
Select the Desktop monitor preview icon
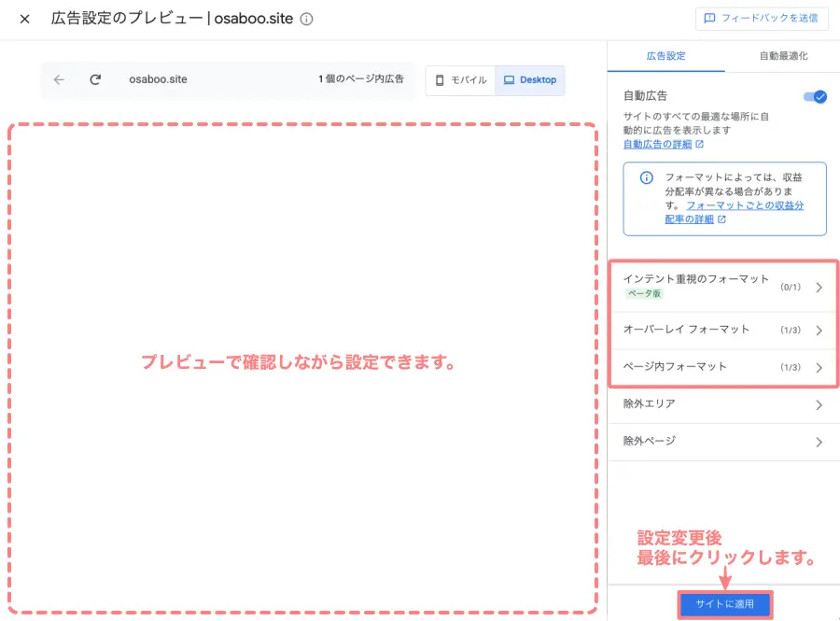tap(509, 80)
